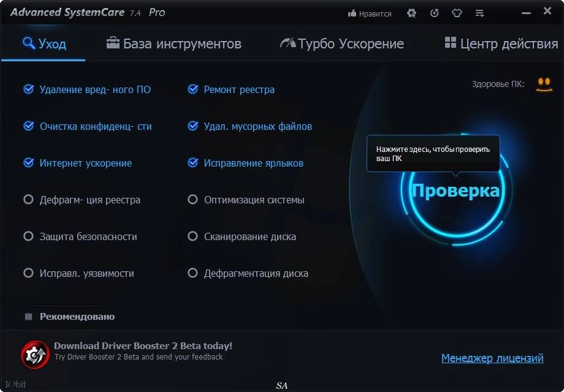Viewport: 564px width, 392px height.
Task: Click the grid icon of Центр действия
Action: coord(451,42)
